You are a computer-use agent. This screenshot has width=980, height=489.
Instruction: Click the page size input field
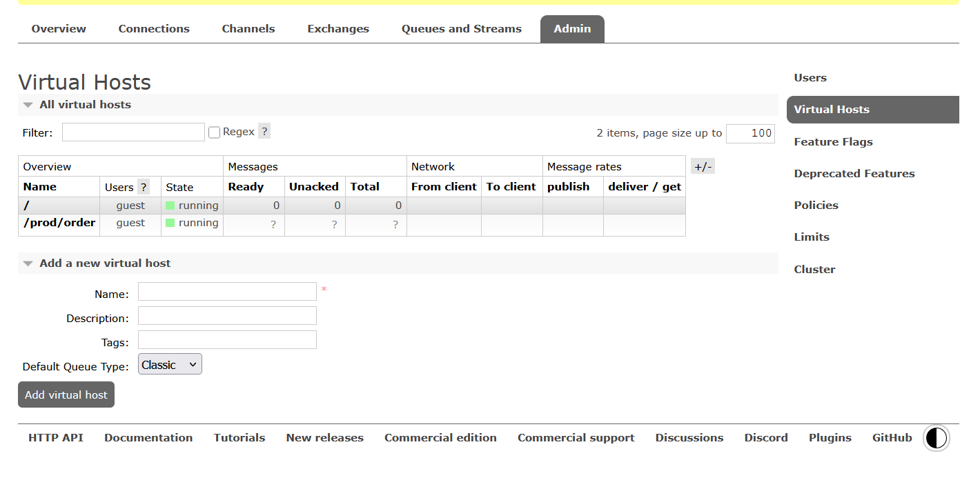click(750, 133)
